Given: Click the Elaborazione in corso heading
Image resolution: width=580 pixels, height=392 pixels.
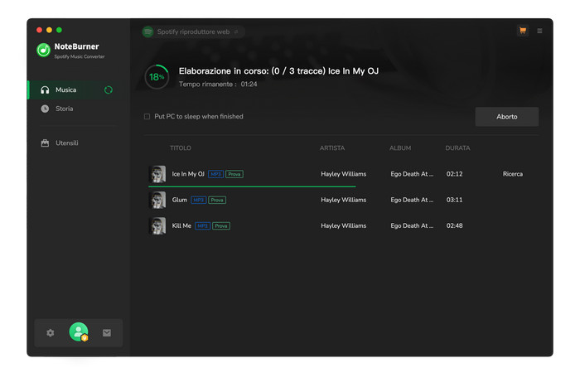Looking at the screenshot, I should pos(278,71).
